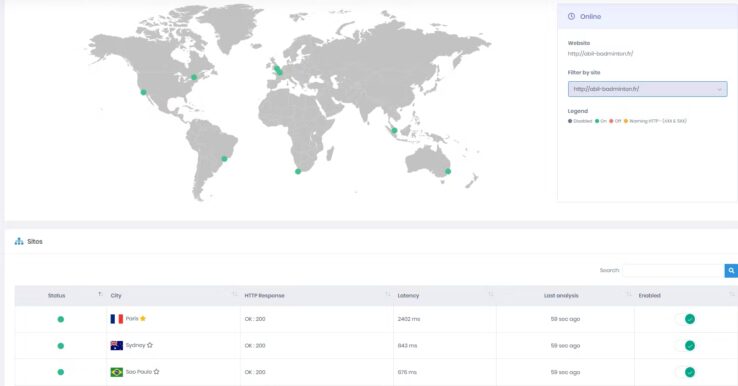The height and width of the screenshot is (386, 738).
Task: Click the South Africa marker on the map
Action: [x=298, y=171]
